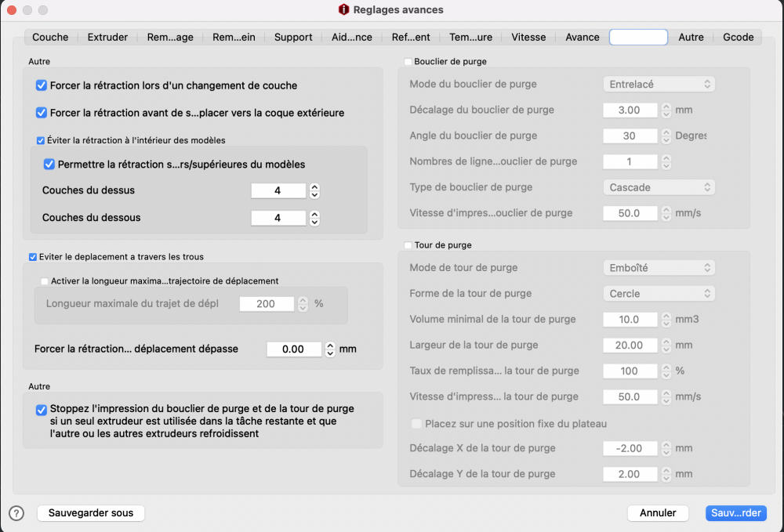The height and width of the screenshot is (532, 784).
Task: Click the Forcer la rétraction distance field
Action: (x=293, y=349)
